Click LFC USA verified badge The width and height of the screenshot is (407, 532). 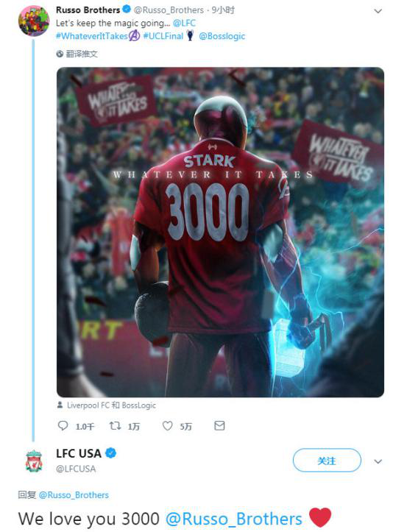[111, 453]
